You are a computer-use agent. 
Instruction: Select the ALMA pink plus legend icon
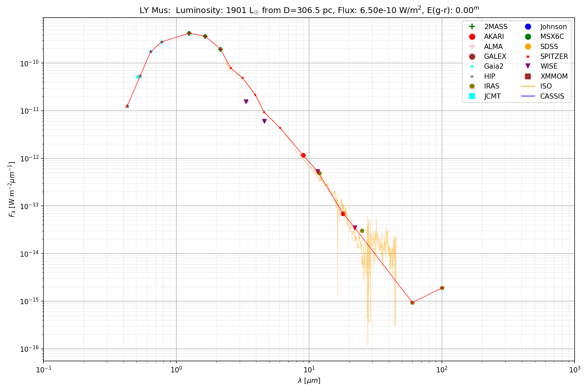coord(472,47)
